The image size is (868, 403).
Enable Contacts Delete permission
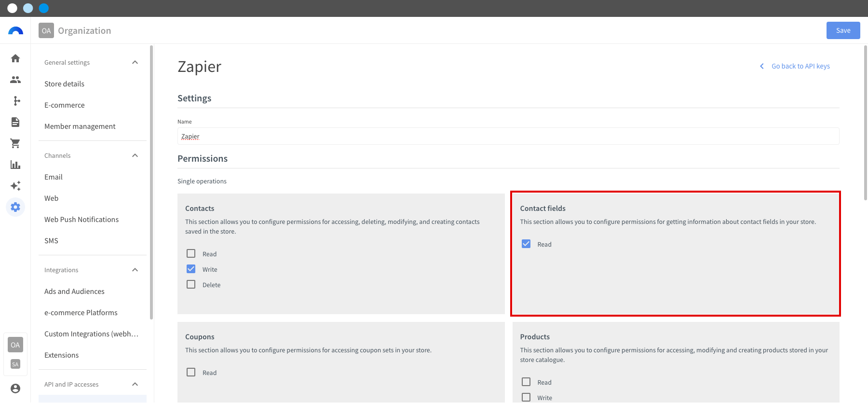click(191, 284)
